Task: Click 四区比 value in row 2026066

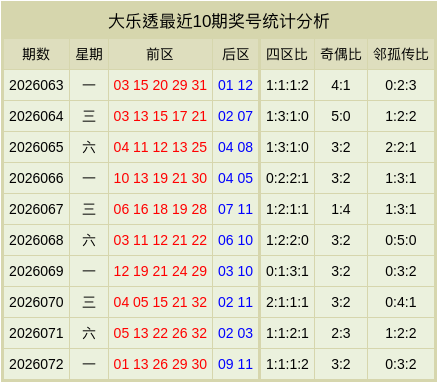Action: tap(287, 178)
